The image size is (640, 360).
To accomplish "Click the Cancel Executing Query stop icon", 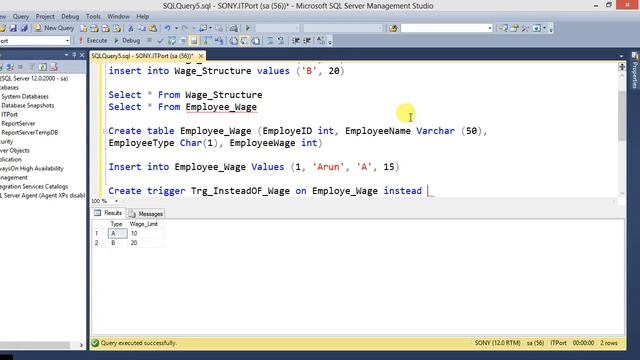I will (x=149, y=40).
